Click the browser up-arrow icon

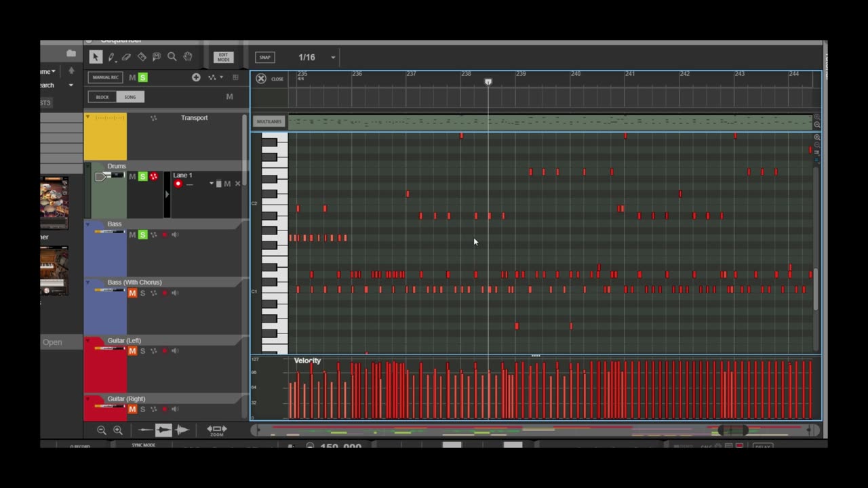click(x=71, y=70)
